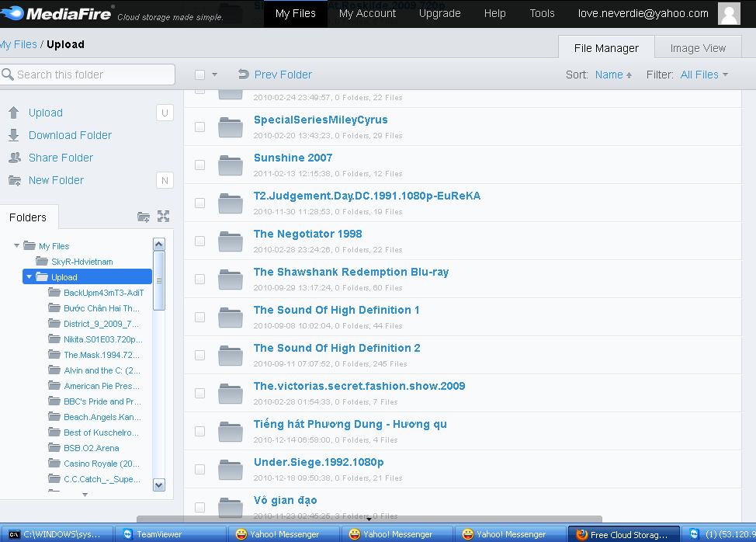This screenshot has width=756, height=542.
Task: Click My Files breadcrumb link
Action: [19, 44]
